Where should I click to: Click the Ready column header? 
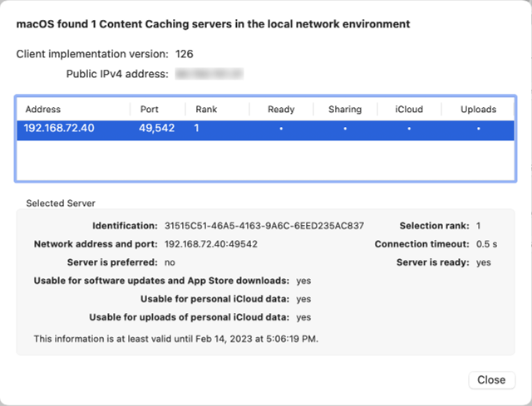tap(281, 109)
